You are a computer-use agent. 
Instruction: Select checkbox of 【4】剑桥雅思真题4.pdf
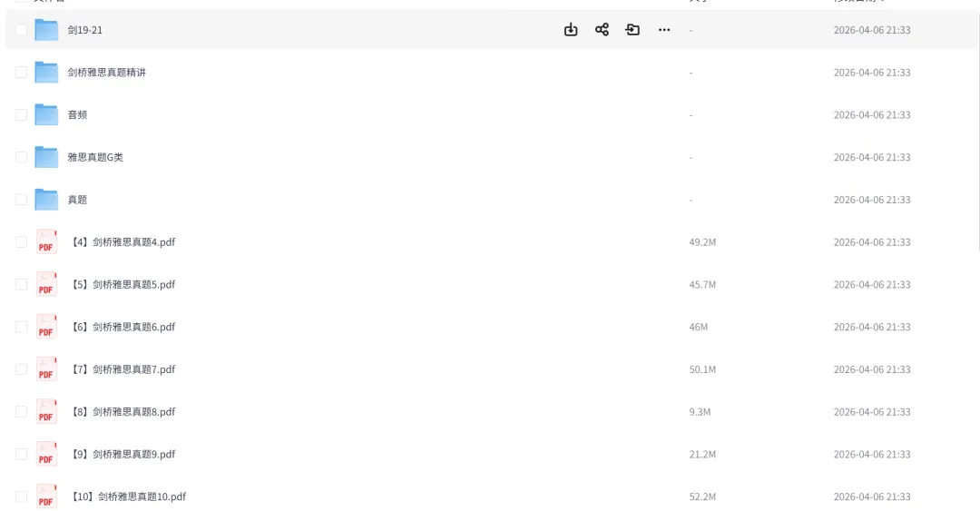[21, 242]
